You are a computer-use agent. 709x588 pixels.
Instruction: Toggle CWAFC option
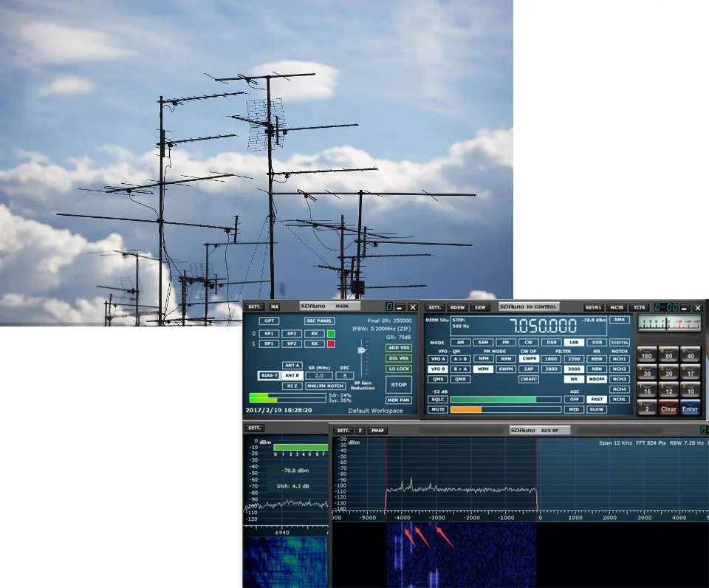pyautogui.click(x=528, y=380)
